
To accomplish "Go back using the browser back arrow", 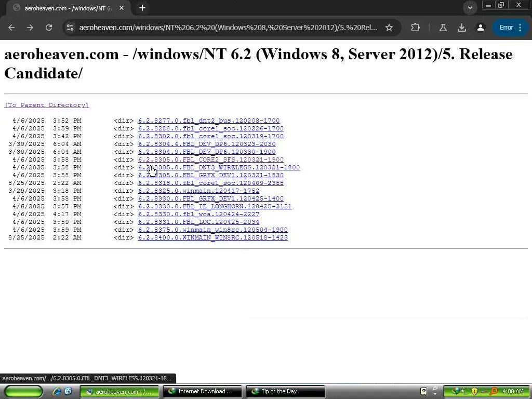I will tap(11, 28).
